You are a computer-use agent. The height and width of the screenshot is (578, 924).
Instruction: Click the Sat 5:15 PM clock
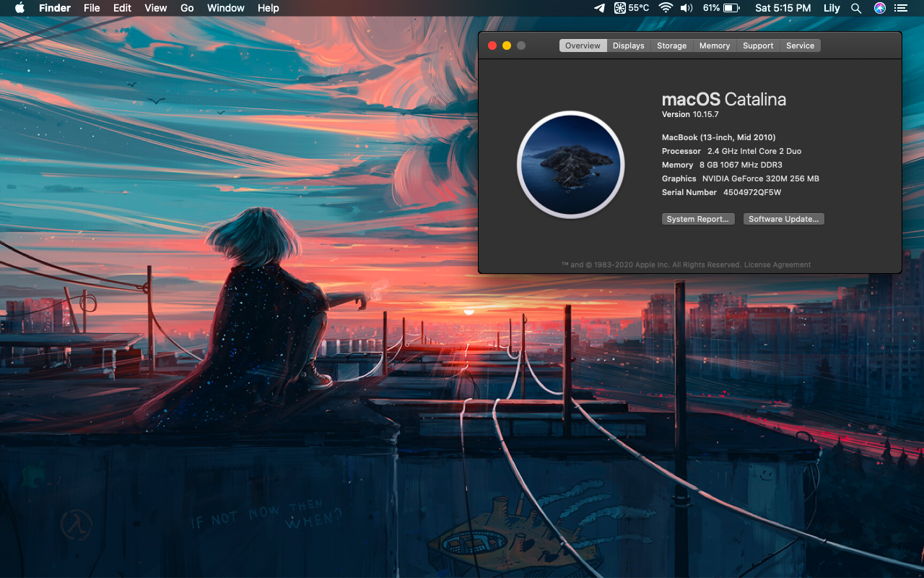783,8
